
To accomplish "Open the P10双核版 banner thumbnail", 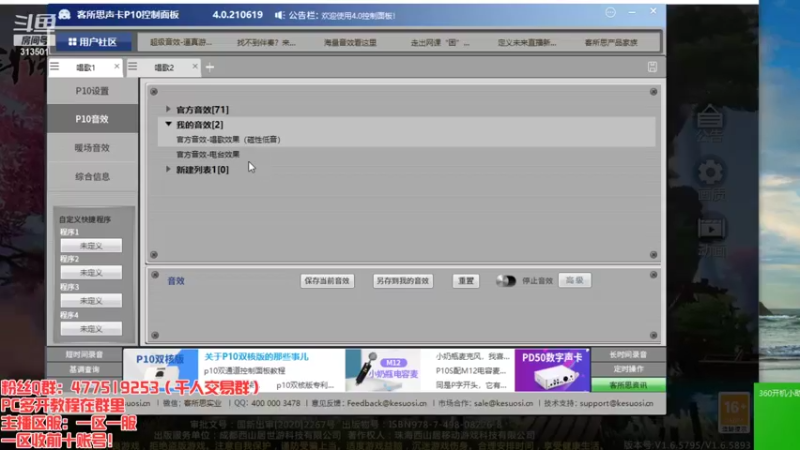I will tap(160, 370).
